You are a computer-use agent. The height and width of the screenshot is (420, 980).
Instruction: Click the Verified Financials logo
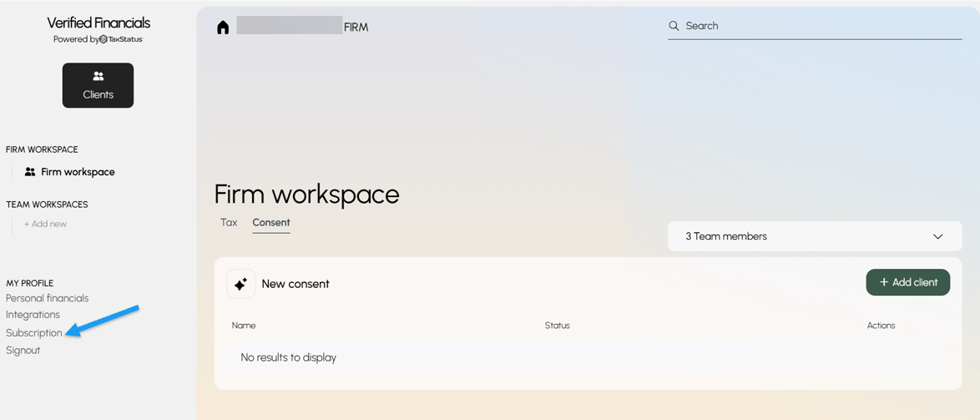99,23
